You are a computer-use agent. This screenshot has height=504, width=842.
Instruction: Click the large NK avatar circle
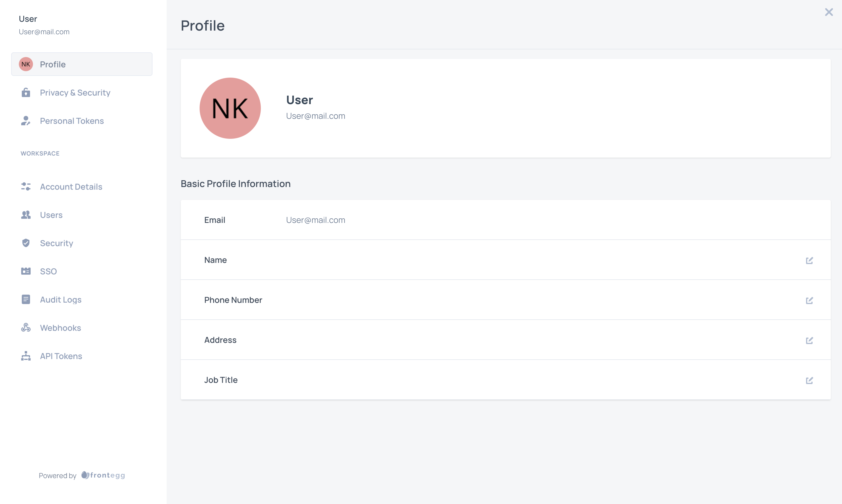230,108
